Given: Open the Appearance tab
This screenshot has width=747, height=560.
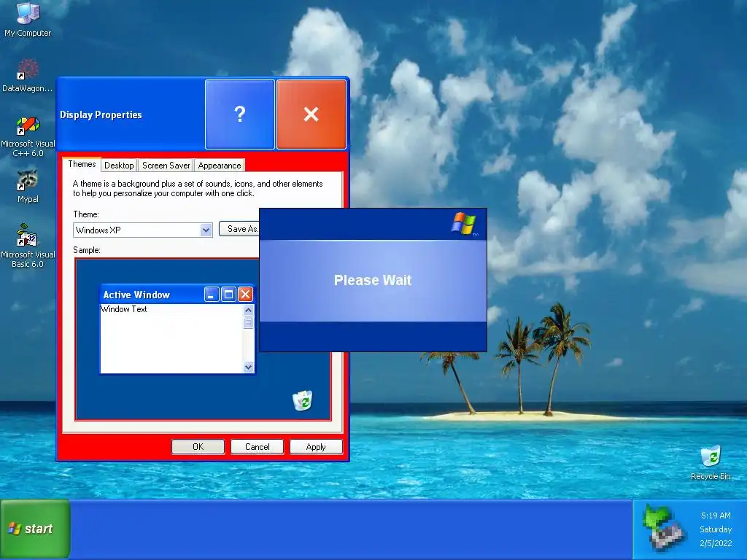Looking at the screenshot, I should [220, 166].
